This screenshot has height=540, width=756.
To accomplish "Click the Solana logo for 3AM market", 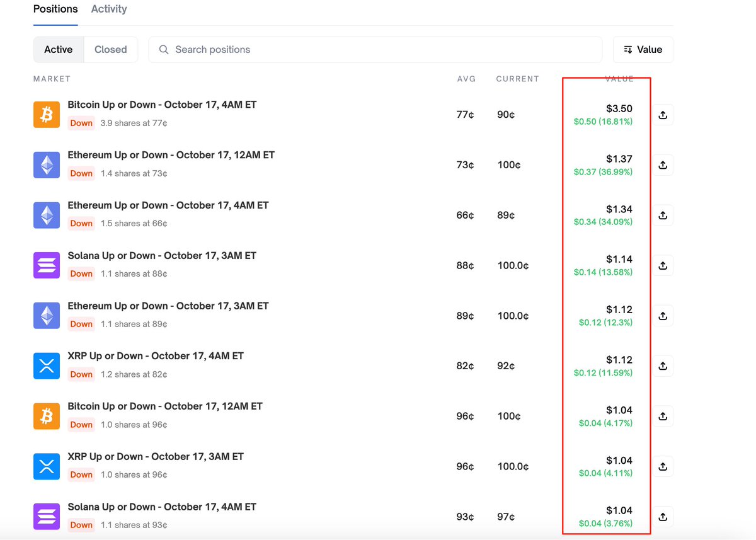I will pyautogui.click(x=47, y=265).
